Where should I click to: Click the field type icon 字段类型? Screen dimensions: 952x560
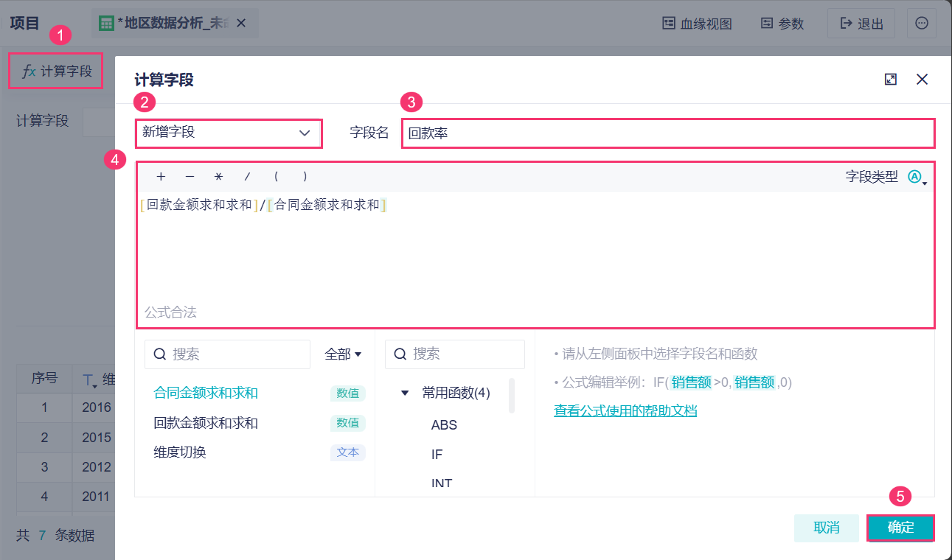pyautogui.click(x=916, y=177)
